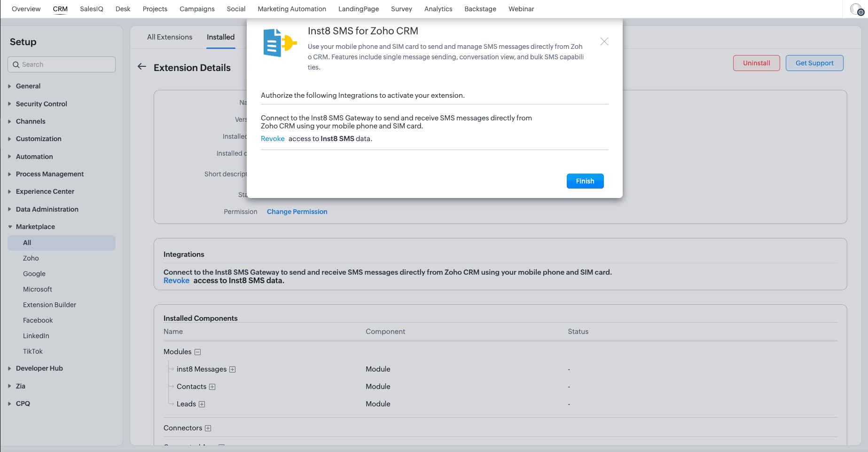Click Revoke link inside the dialog

click(273, 139)
